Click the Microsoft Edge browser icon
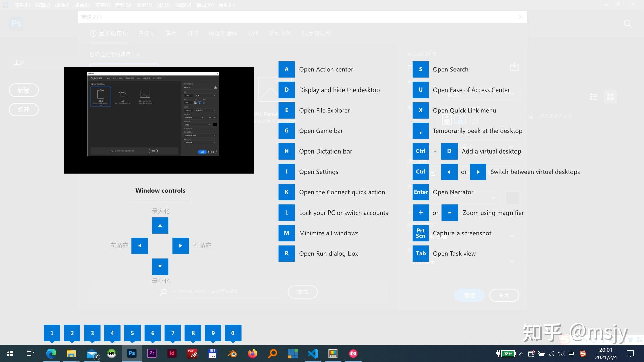 (x=51, y=353)
